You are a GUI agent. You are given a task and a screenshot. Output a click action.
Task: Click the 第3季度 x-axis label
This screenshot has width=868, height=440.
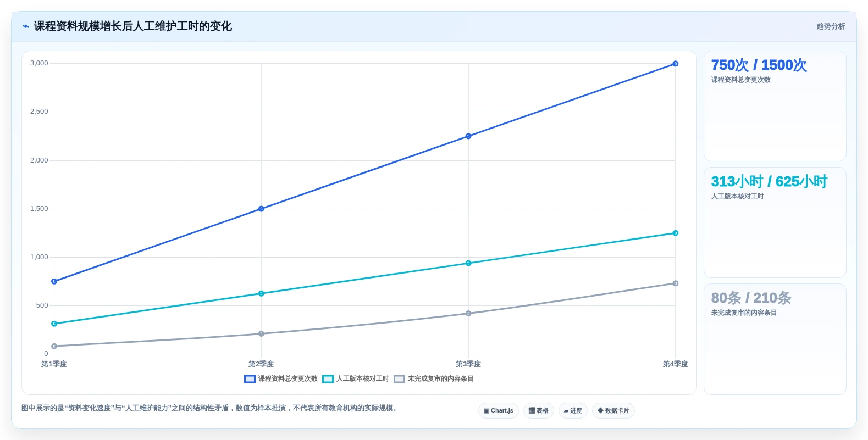pos(468,364)
